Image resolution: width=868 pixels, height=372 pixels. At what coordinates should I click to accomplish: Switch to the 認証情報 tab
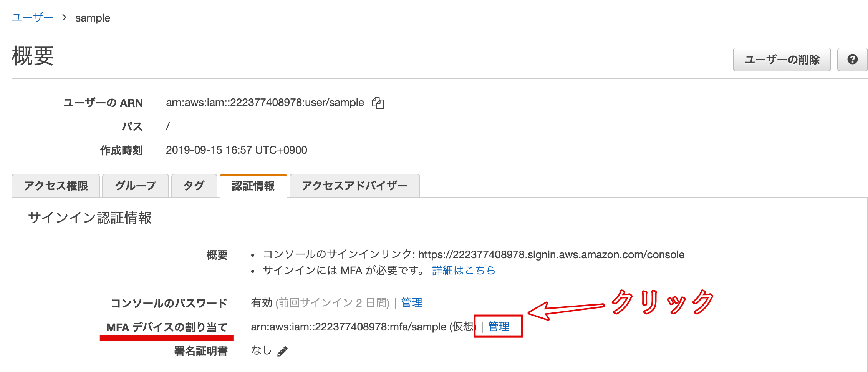point(253,186)
